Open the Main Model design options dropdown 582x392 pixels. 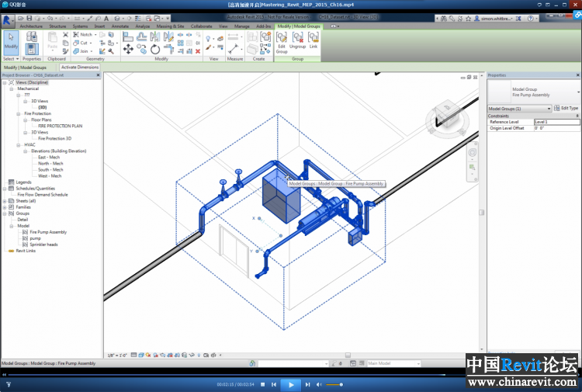[418, 363]
